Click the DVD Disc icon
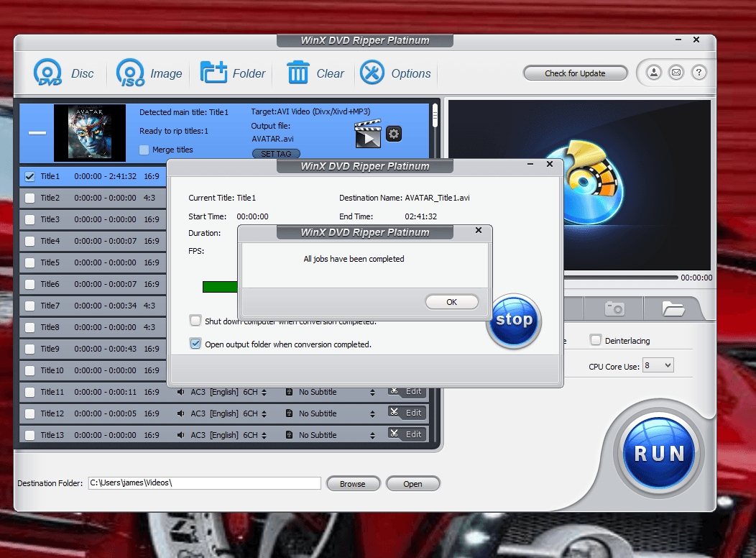The width and height of the screenshot is (756, 558). (x=48, y=73)
